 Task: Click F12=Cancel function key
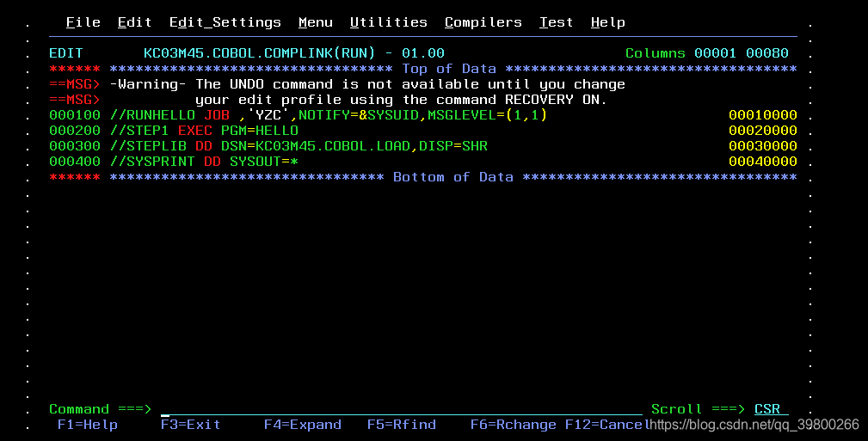coord(608,425)
